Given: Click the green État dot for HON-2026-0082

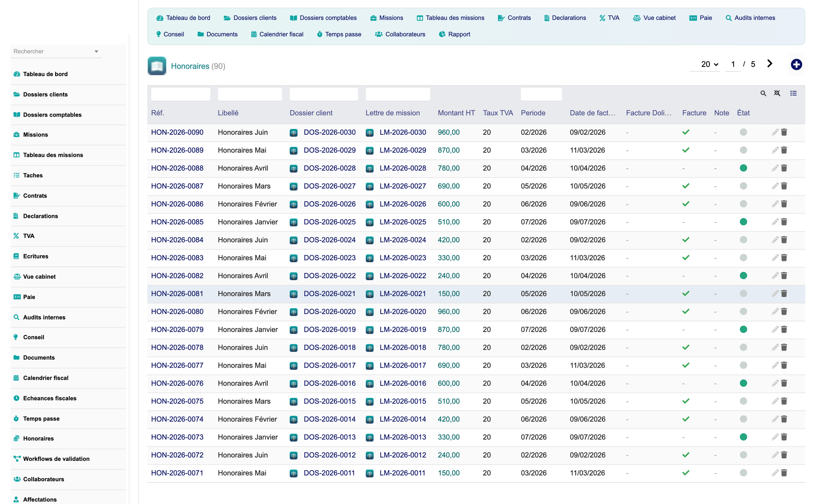Looking at the screenshot, I should point(743,276).
